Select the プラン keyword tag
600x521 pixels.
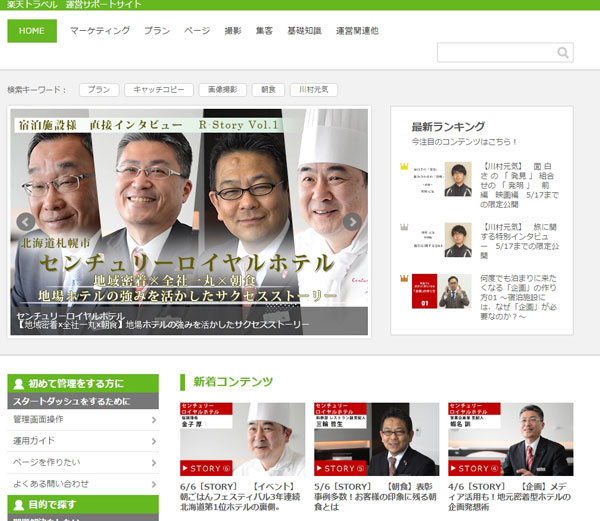99,90
